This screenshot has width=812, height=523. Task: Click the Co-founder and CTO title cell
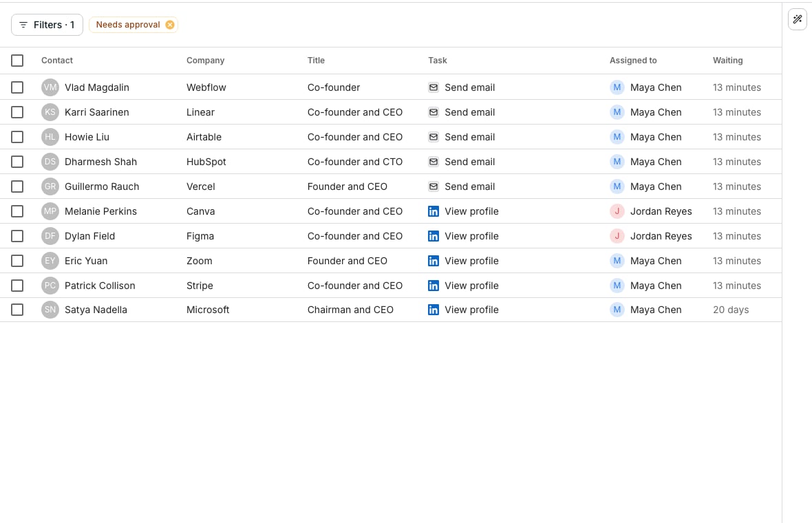(x=354, y=162)
